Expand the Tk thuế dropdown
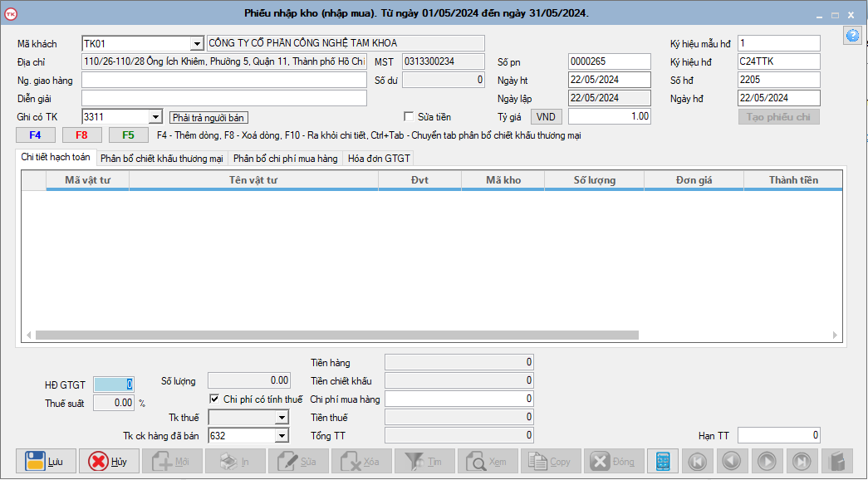The width and height of the screenshot is (868, 480). pos(281,418)
